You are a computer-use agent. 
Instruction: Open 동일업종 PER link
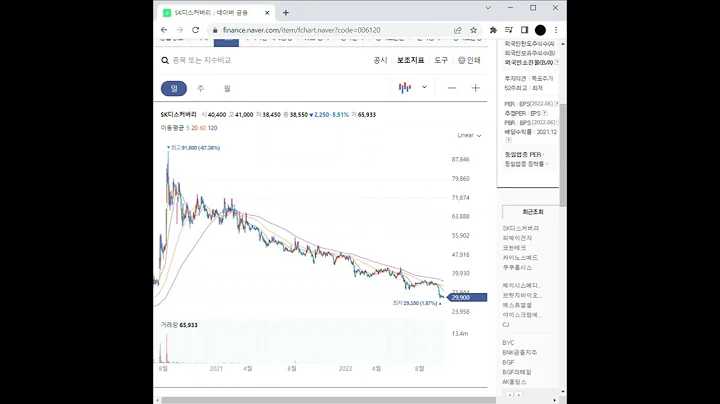[523, 154]
